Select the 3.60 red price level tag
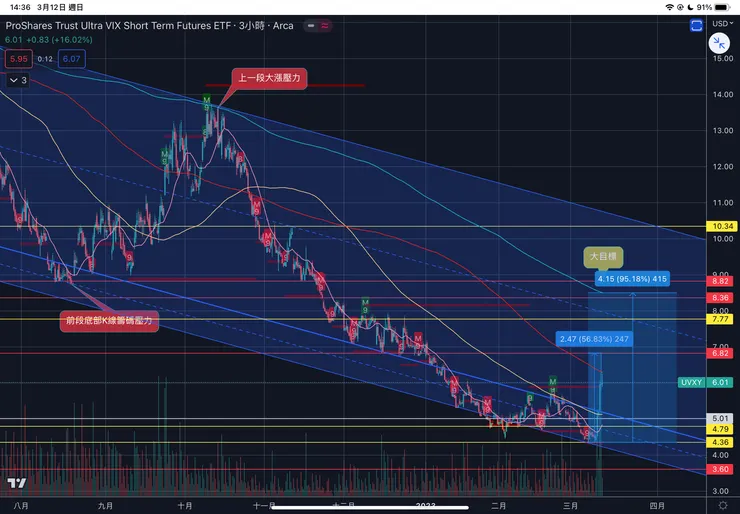Screen dimensions: 740x514 click(x=720, y=469)
